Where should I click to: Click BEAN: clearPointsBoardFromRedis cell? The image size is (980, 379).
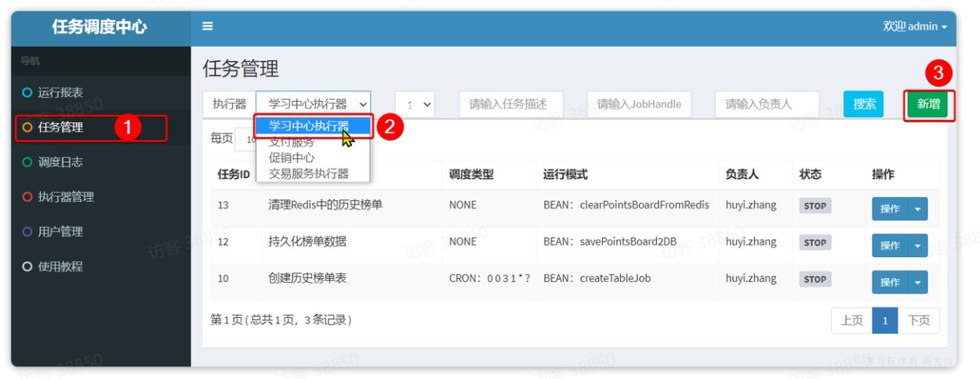[626, 205]
